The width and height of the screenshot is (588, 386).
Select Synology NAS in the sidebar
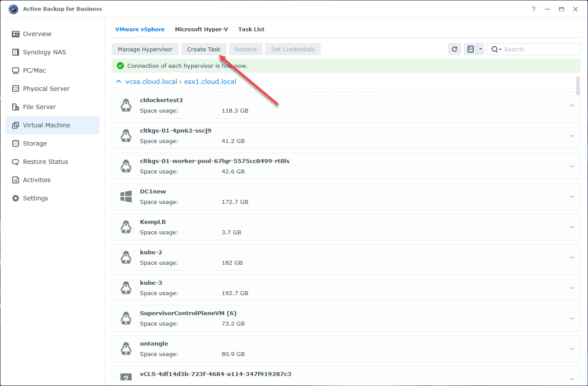(x=52, y=52)
